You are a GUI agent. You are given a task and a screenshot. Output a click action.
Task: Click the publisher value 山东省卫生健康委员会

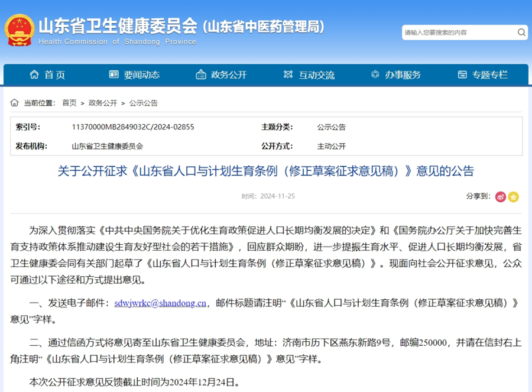click(x=107, y=146)
